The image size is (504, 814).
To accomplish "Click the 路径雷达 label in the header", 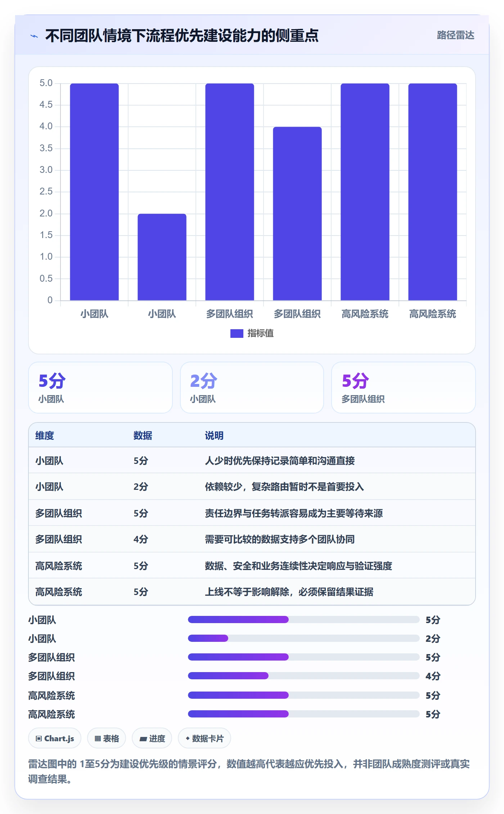I will (455, 35).
